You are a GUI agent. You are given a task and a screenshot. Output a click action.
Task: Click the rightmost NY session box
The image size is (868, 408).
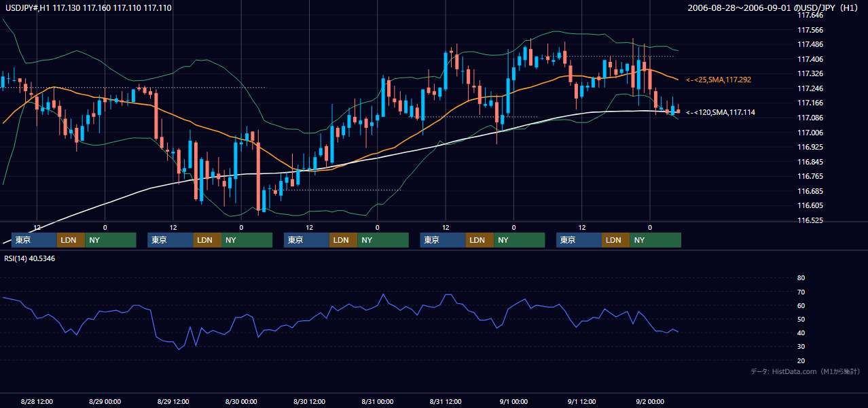pyautogui.click(x=655, y=240)
